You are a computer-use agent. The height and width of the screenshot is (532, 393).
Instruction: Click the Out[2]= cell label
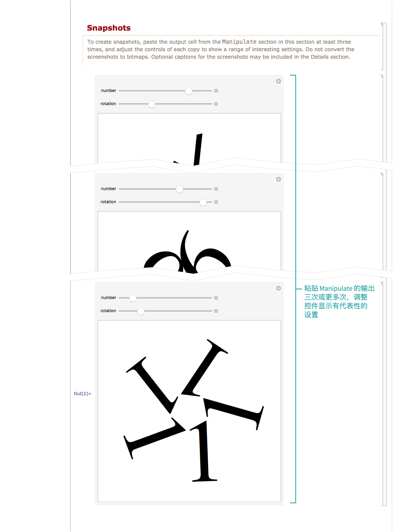[82, 394]
